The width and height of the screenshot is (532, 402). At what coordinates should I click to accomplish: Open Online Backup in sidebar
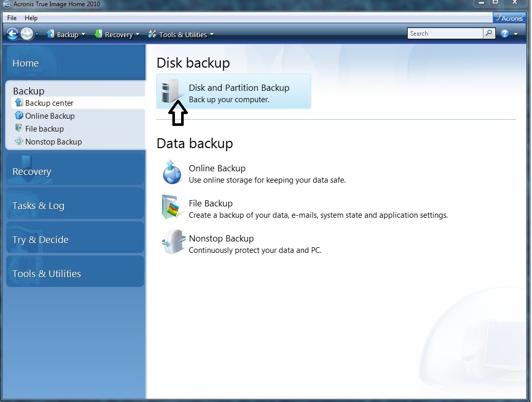tap(50, 116)
